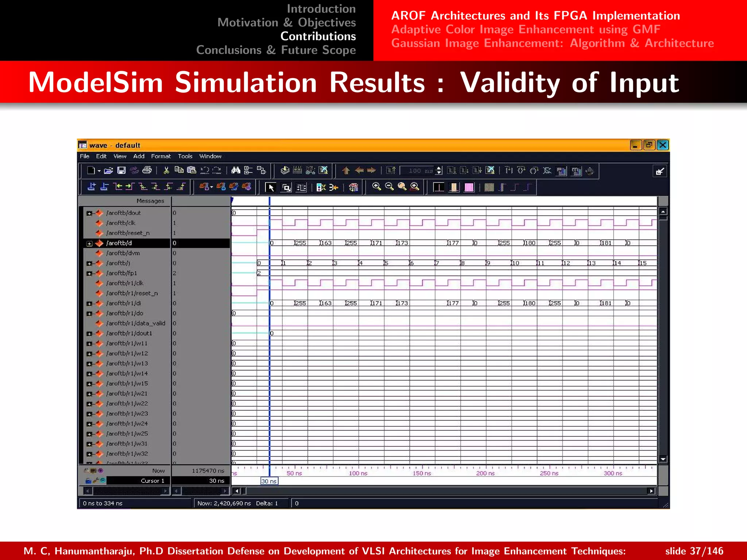Click the Find Next Transition icon
The height and width of the screenshot is (560, 747).
[130, 187]
